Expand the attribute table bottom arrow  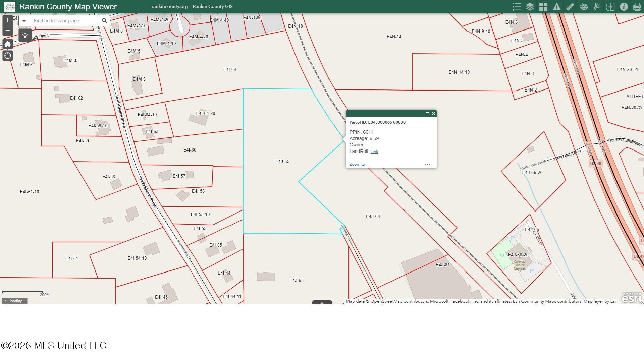click(322, 302)
